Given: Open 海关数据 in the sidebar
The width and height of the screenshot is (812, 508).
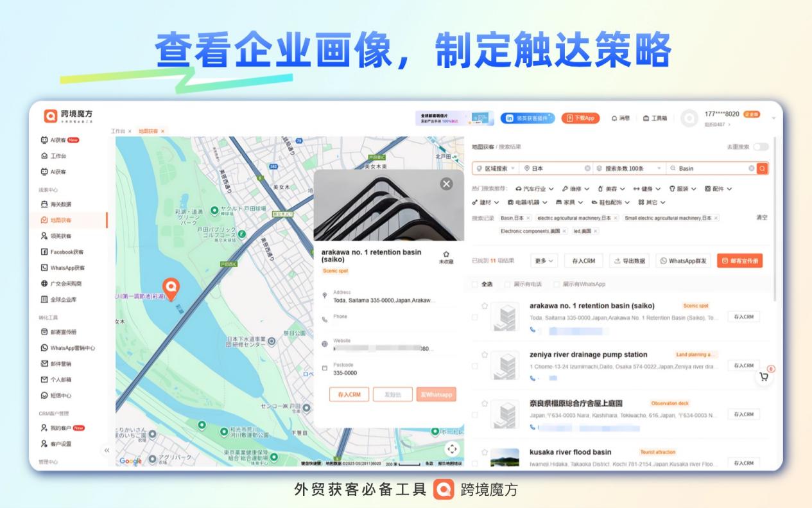Looking at the screenshot, I should click(56, 204).
